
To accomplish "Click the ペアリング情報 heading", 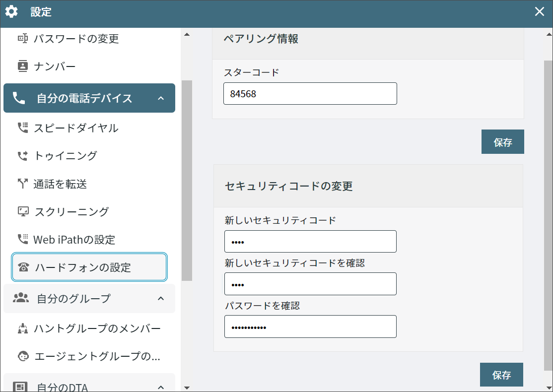I will 261,38.
